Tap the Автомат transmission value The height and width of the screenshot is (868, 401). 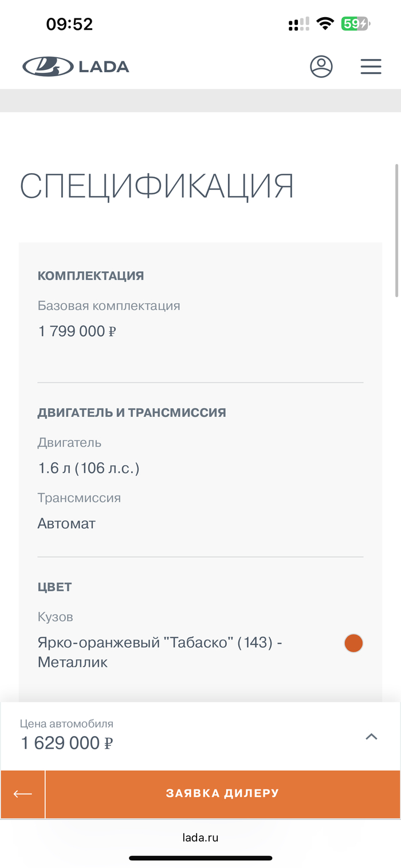click(66, 523)
